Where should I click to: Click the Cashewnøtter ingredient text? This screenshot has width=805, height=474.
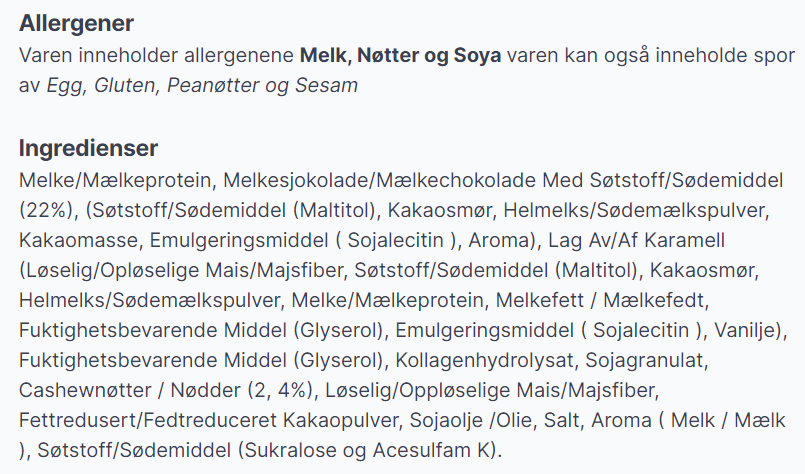(x=85, y=390)
